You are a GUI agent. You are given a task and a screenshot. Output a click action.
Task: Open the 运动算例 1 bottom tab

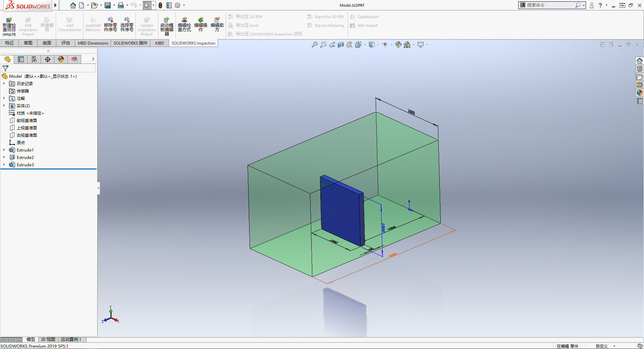coord(71,340)
